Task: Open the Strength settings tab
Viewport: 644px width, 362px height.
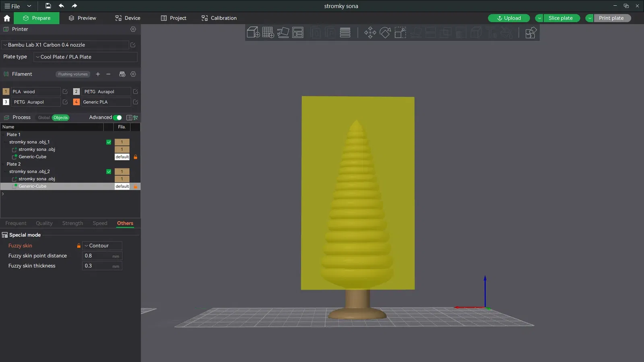Action: pyautogui.click(x=72, y=223)
